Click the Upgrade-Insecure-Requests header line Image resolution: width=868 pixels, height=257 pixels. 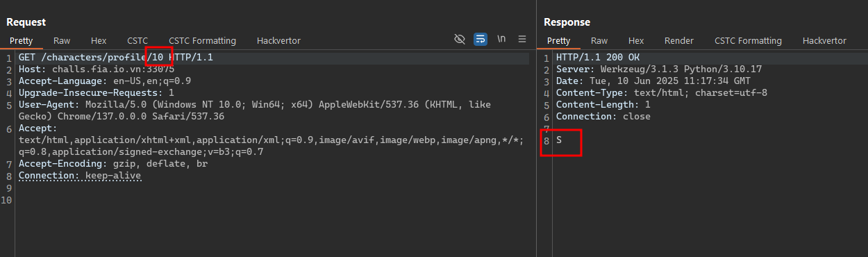click(97, 93)
